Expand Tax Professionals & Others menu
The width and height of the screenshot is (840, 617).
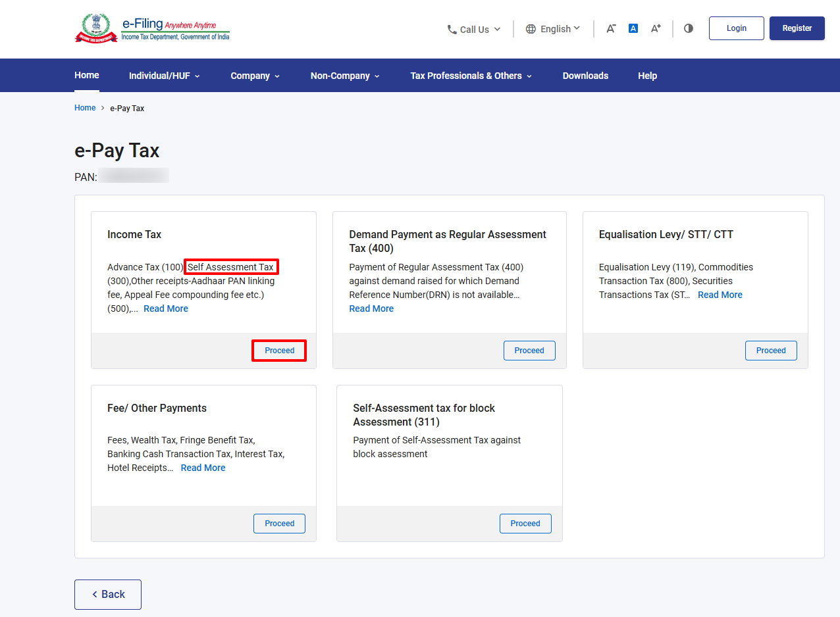(471, 76)
